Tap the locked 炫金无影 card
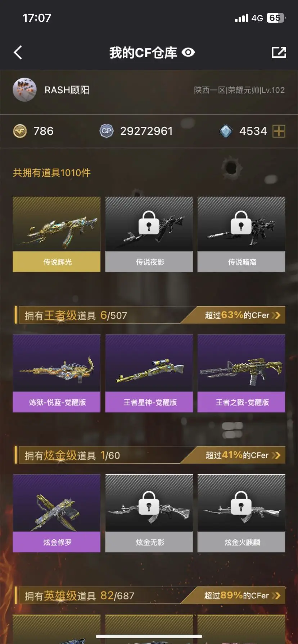 click(x=149, y=513)
